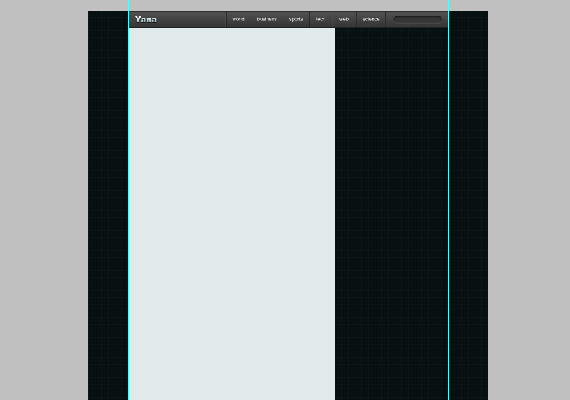Click empty header space between logo and world
Viewport: 570px width, 400px height.
pos(192,19)
